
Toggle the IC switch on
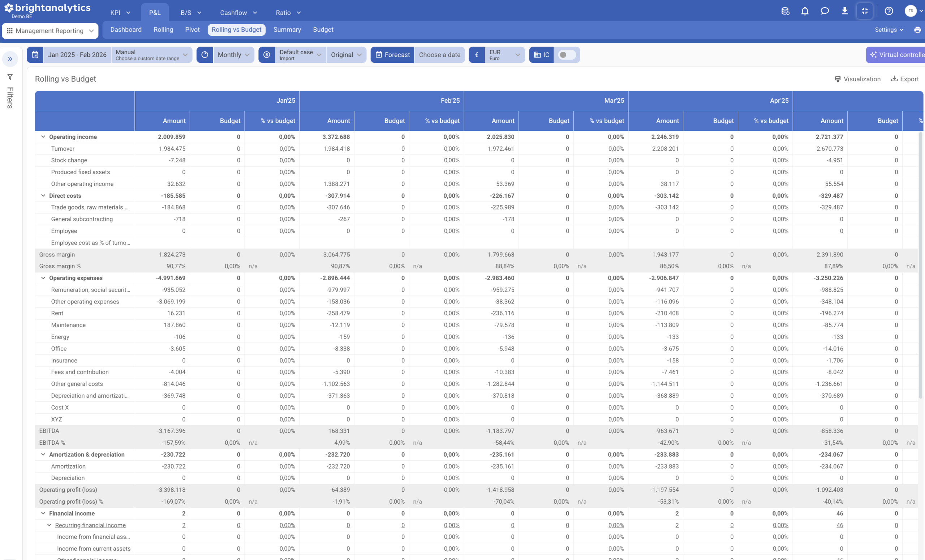(x=567, y=55)
